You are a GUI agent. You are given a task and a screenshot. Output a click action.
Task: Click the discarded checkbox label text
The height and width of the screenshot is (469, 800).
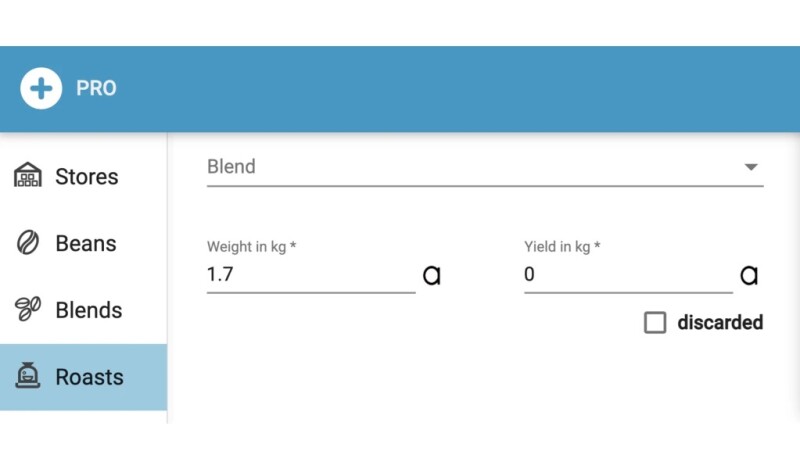point(720,323)
